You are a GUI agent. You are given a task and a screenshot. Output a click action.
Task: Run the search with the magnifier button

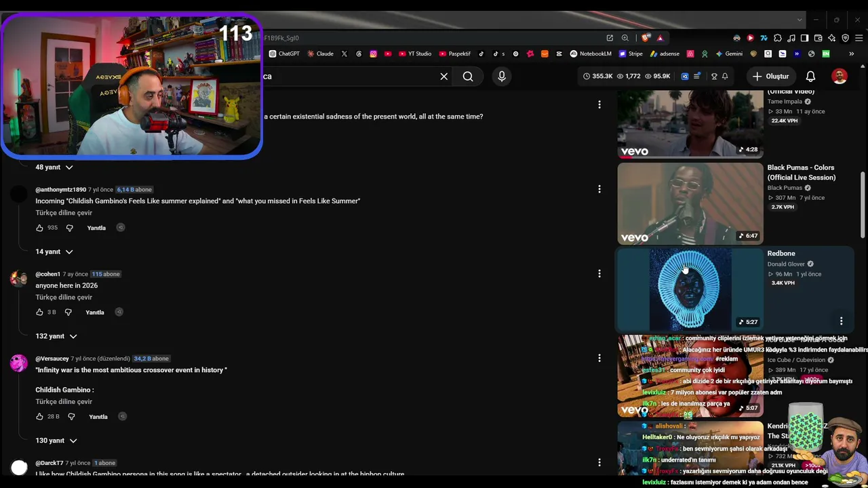(x=468, y=77)
